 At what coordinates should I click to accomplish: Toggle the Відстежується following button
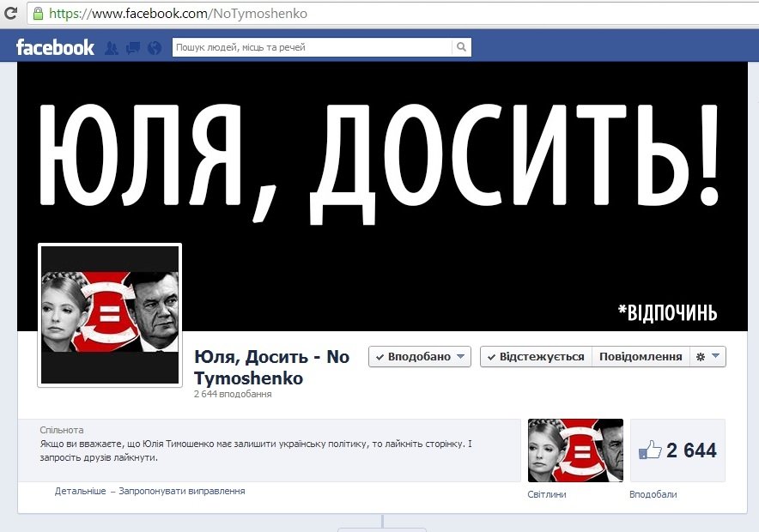click(x=535, y=357)
